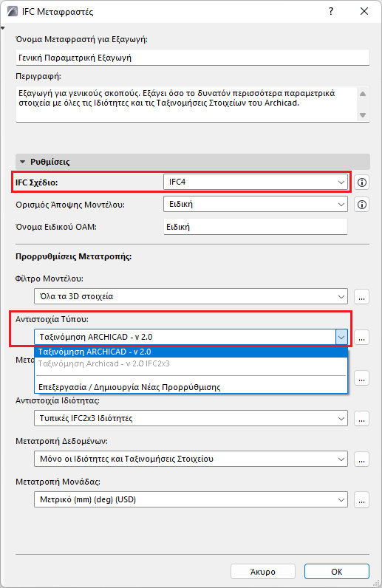This screenshot has width=382, height=588.
Task: Click the description scrollbar up arrow
Action: [363, 94]
